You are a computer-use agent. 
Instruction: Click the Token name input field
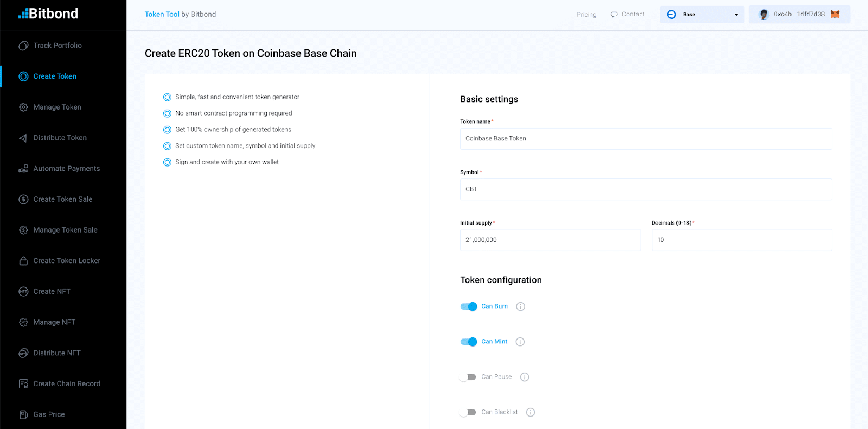[646, 139]
